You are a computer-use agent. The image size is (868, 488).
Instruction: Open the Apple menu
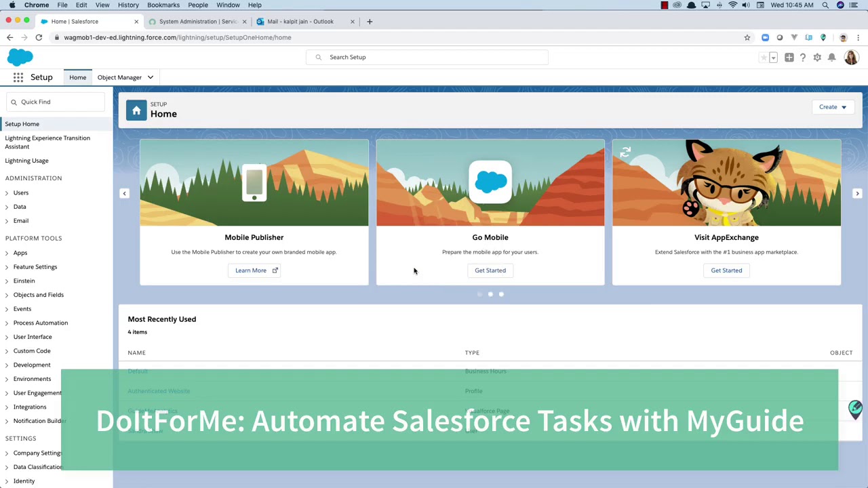12,5
